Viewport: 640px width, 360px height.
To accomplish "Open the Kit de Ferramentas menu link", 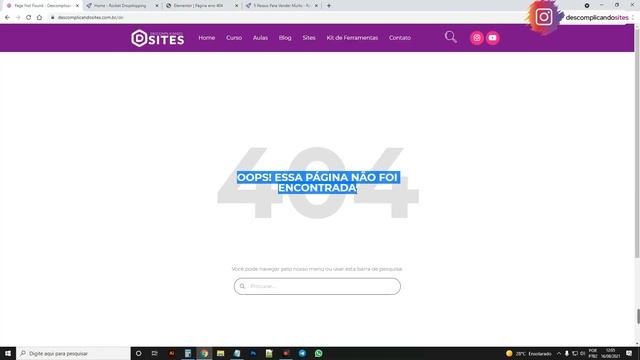I will 352,38.
